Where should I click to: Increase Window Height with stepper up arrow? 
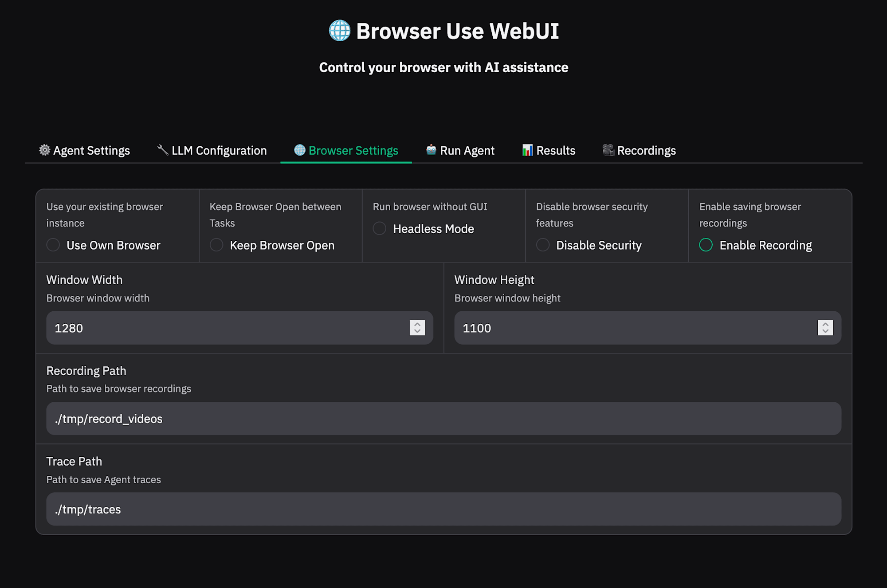tap(825, 324)
